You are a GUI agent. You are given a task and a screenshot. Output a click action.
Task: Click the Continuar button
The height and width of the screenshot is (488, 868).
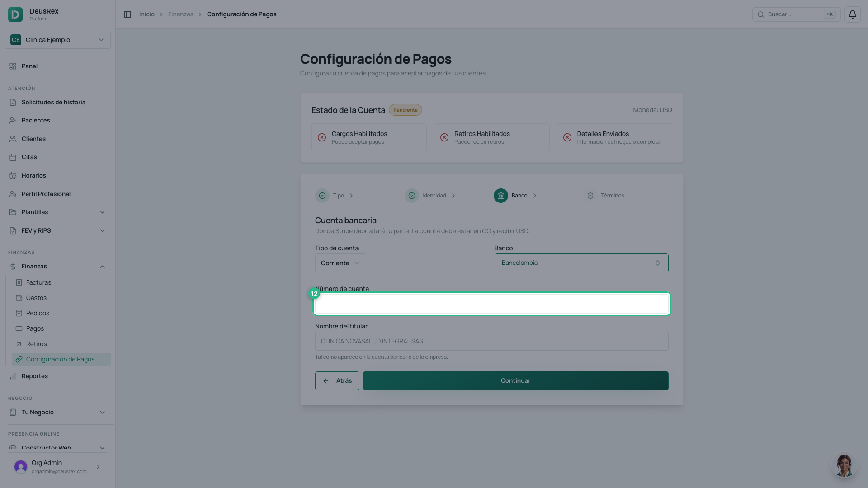pos(515,381)
